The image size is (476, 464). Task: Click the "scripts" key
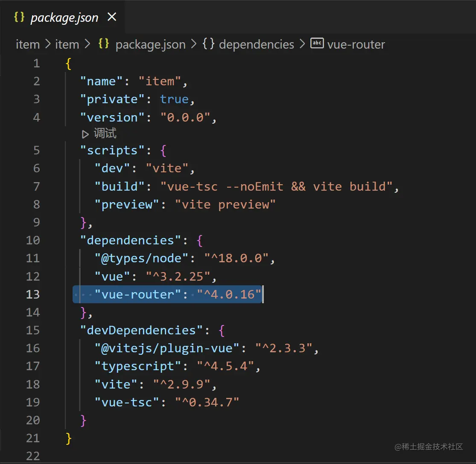click(112, 151)
